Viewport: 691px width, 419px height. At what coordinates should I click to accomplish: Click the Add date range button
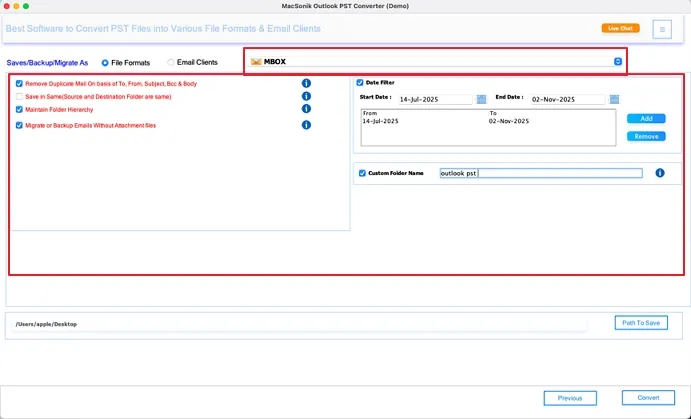(646, 119)
